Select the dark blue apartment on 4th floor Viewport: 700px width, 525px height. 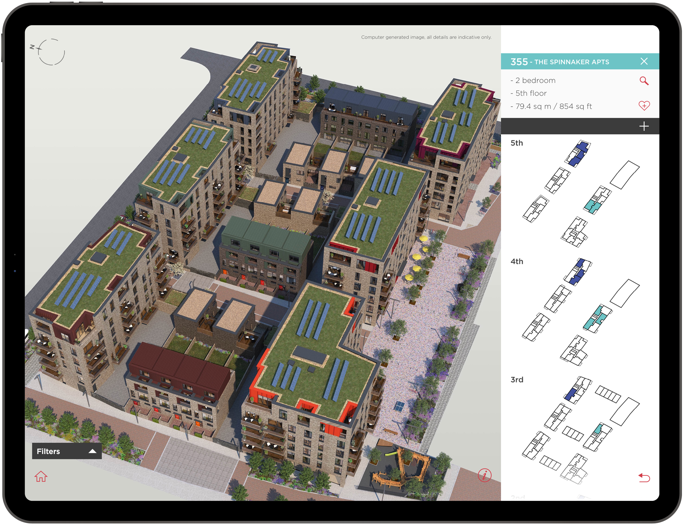point(578,270)
